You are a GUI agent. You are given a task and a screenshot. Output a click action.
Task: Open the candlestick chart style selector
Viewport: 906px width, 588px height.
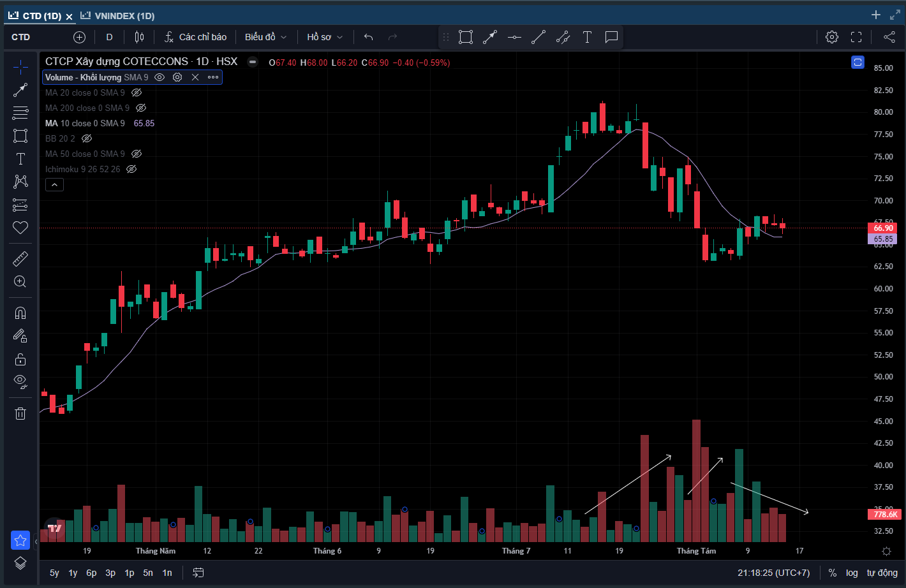[x=140, y=37]
